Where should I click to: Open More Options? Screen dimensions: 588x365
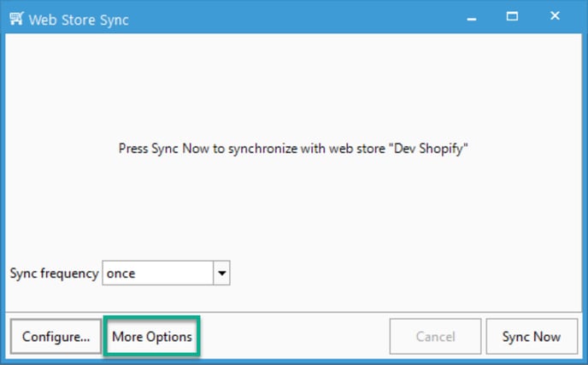pyautogui.click(x=152, y=336)
